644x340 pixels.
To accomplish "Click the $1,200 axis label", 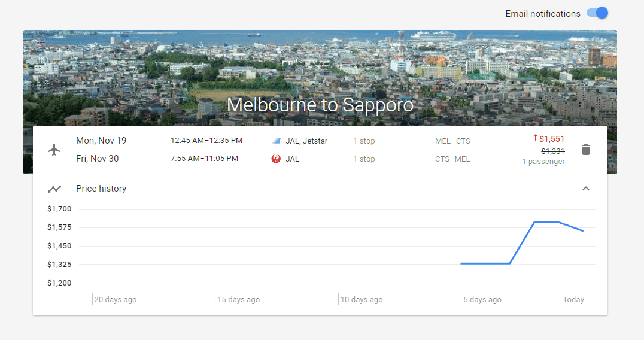I will [59, 283].
